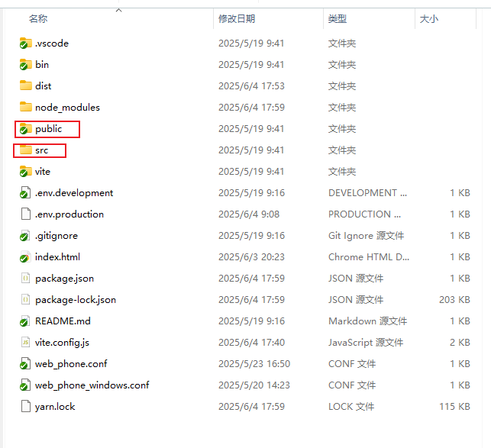This screenshot has height=448, width=491.
Task: Click the Git Ignore 源文件 type cell
Action: 366,235
